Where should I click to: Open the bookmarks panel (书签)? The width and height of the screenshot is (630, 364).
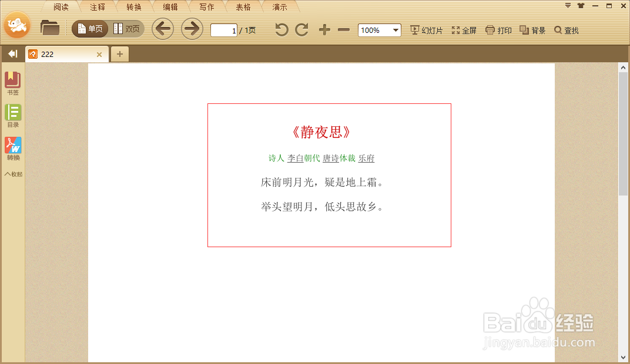click(13, 83)
